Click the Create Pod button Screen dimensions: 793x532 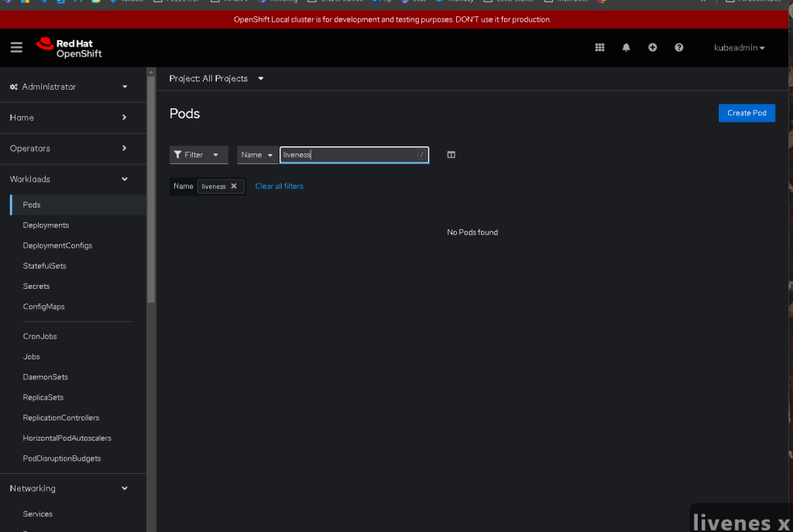pyautogui.click(x=747, y=113)
